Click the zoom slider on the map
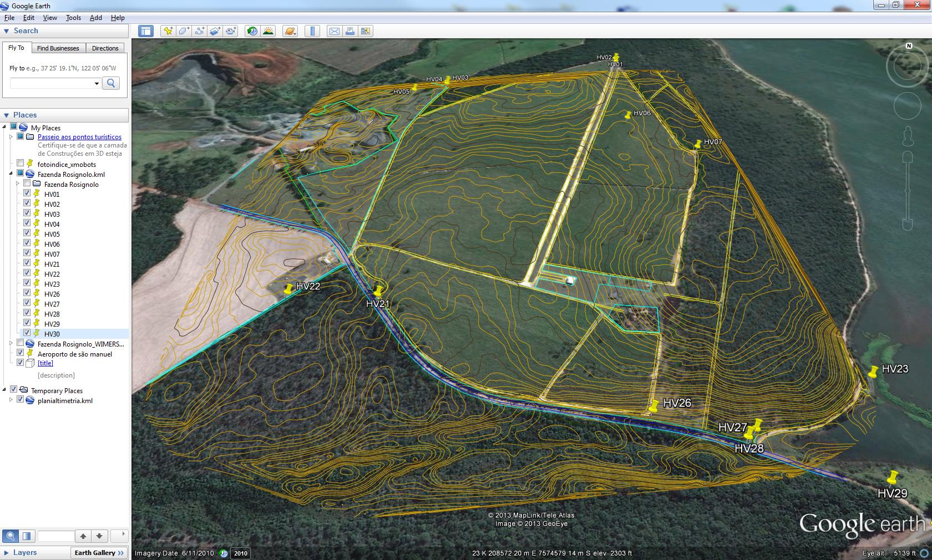Screen dimensions: 932x560 pyautogui.click(x=908, y=190)
